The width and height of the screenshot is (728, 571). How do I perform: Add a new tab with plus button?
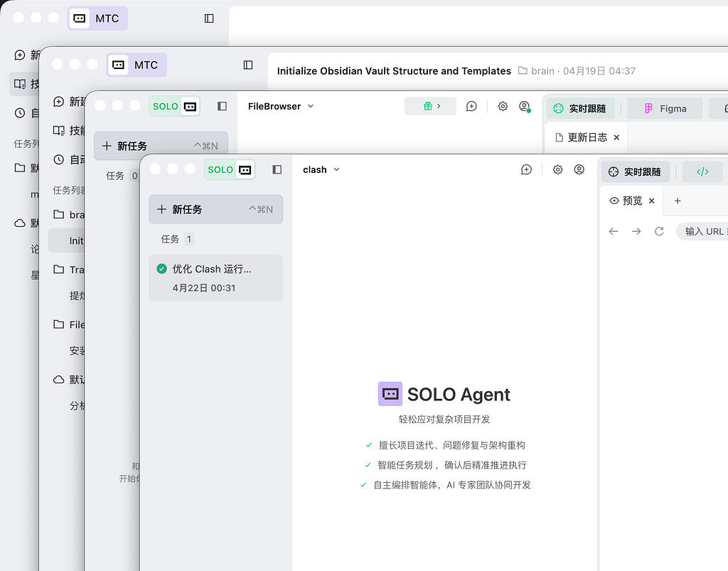(678, 201)
